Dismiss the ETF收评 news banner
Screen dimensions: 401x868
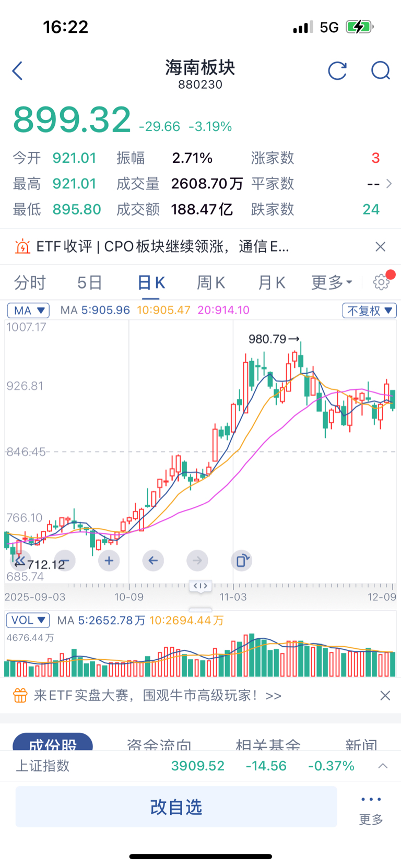pos(381,246)
